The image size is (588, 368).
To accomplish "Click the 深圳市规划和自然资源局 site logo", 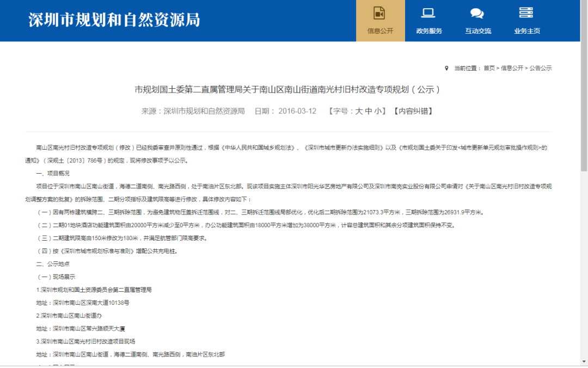I will pos(114,20).
